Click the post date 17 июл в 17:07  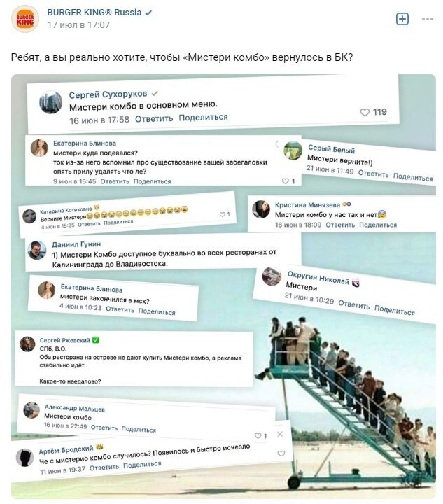(x=78, y=24)
